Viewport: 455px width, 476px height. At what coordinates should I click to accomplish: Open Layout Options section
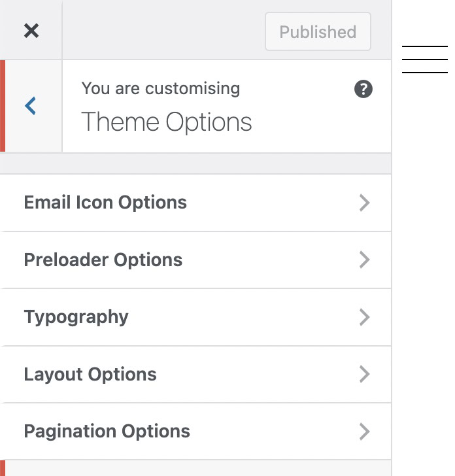point(90,374)
